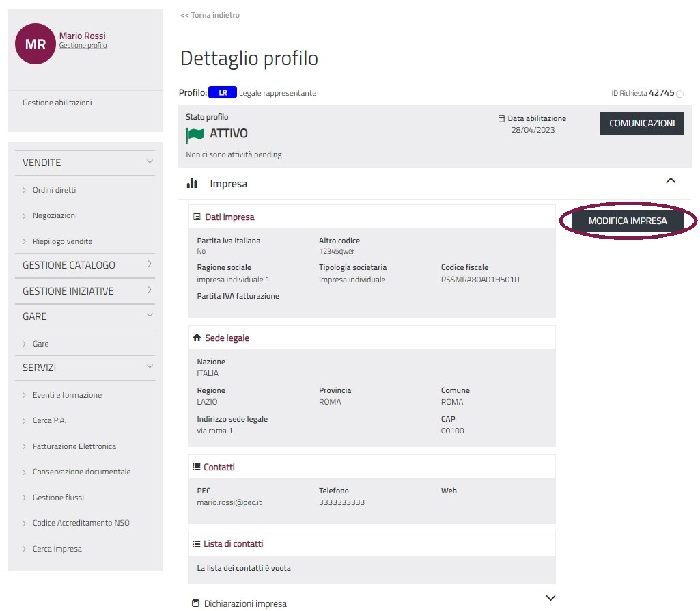The image size is (700, 611).
Task: Click the list icon beside Contatti
Action: [x=197, y=467]
